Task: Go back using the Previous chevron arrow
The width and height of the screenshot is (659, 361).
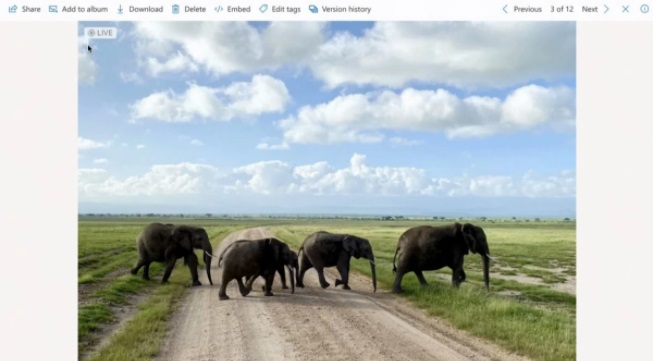Action: (505, 9)
